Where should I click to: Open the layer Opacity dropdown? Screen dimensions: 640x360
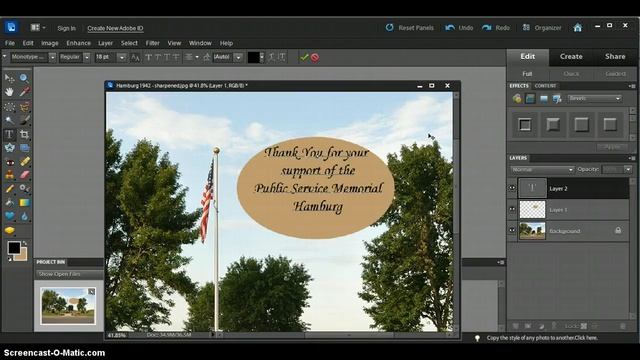pyautogui.click(x=628, y=169)
